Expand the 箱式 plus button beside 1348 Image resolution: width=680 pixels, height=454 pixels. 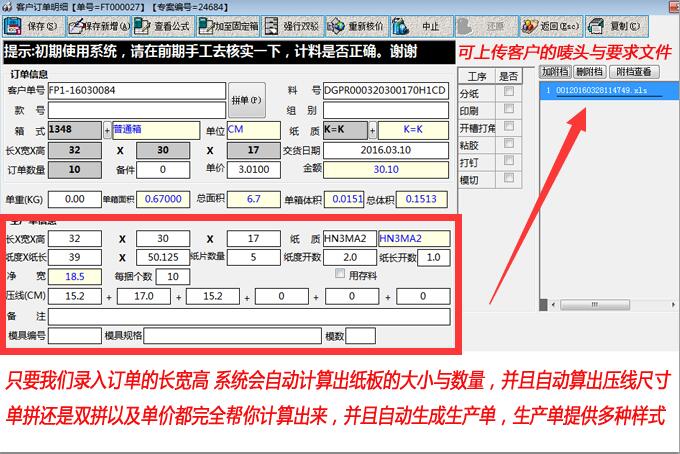[108, 129]
